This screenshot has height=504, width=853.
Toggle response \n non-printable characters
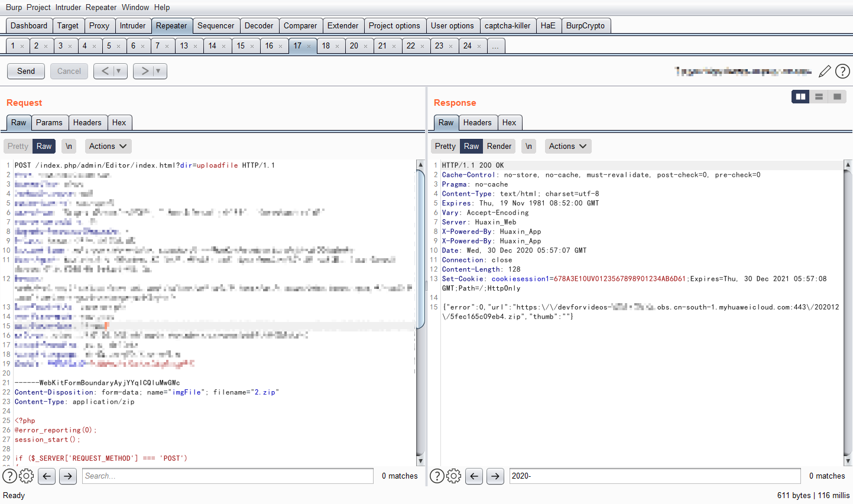click(x=529, y=147)
